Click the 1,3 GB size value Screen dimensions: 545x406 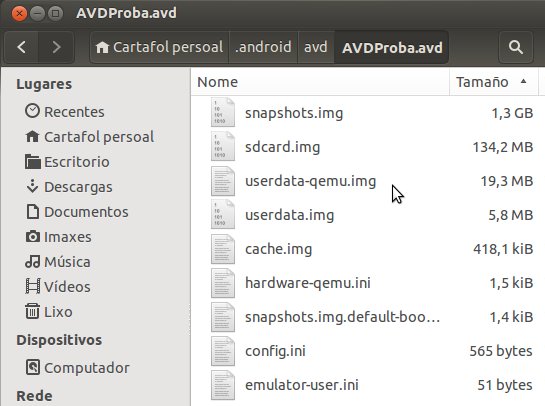coord(512,113)
